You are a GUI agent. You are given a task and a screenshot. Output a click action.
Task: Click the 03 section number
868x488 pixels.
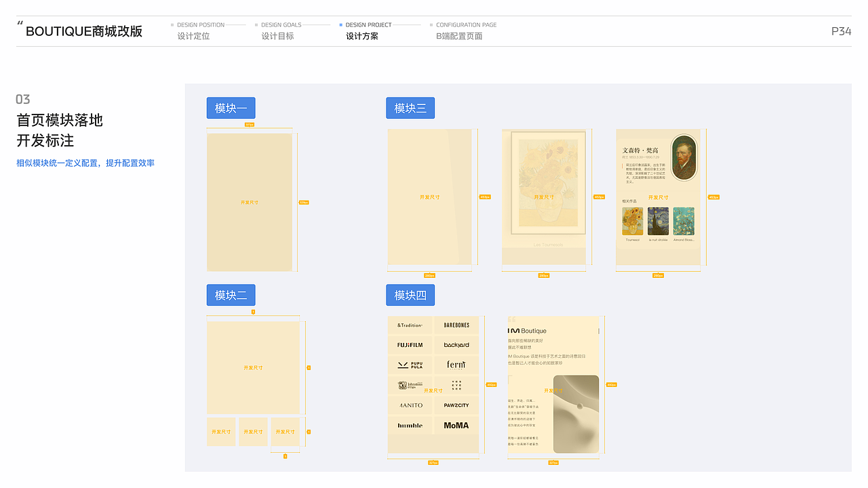click(x=23, y=100)
